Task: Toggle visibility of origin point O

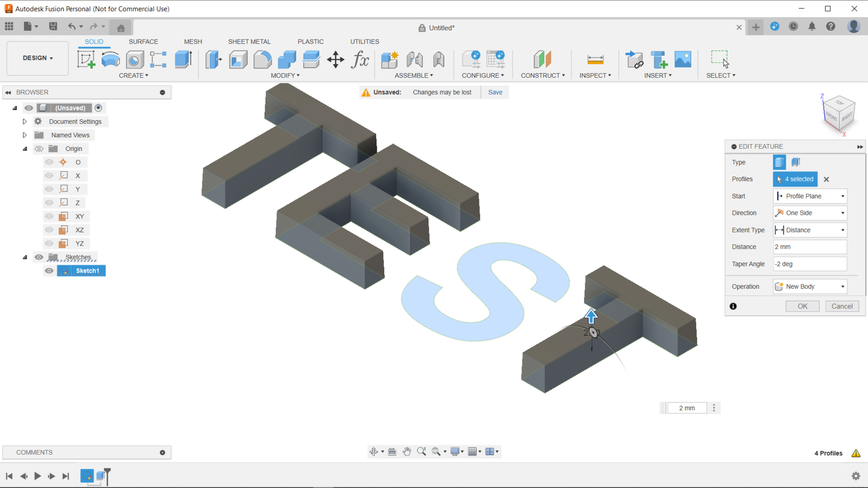Action: point(49,162)
